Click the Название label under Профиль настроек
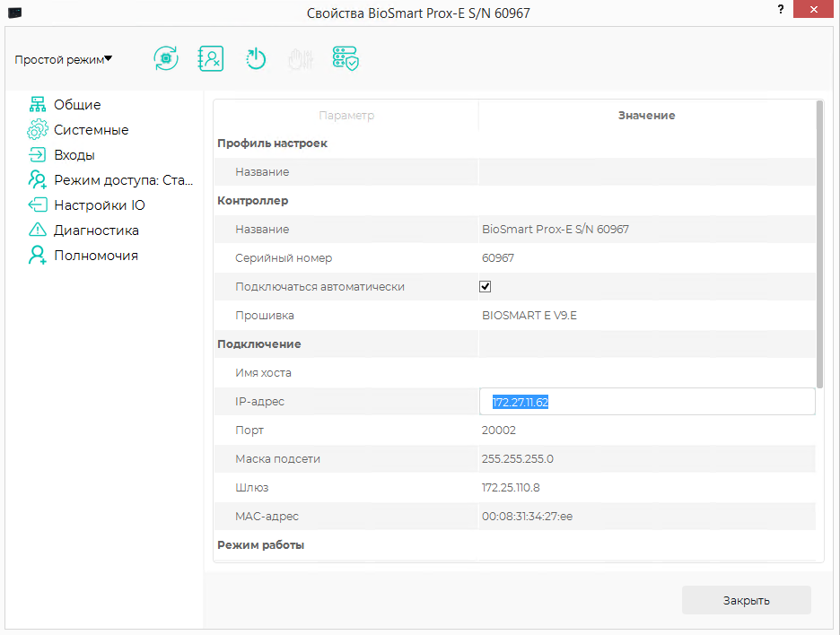The width and height of the screenshot is (840, 635). 262,172
